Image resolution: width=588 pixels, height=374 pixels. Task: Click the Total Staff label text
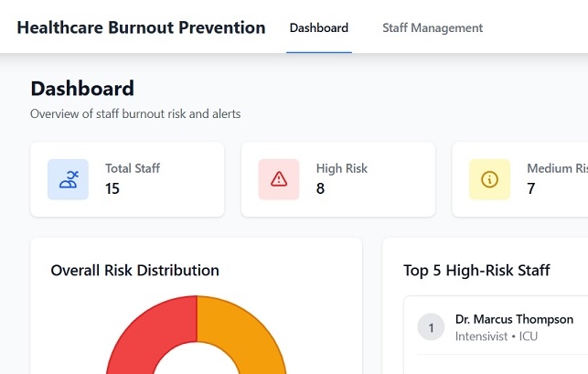coord(132,168)
